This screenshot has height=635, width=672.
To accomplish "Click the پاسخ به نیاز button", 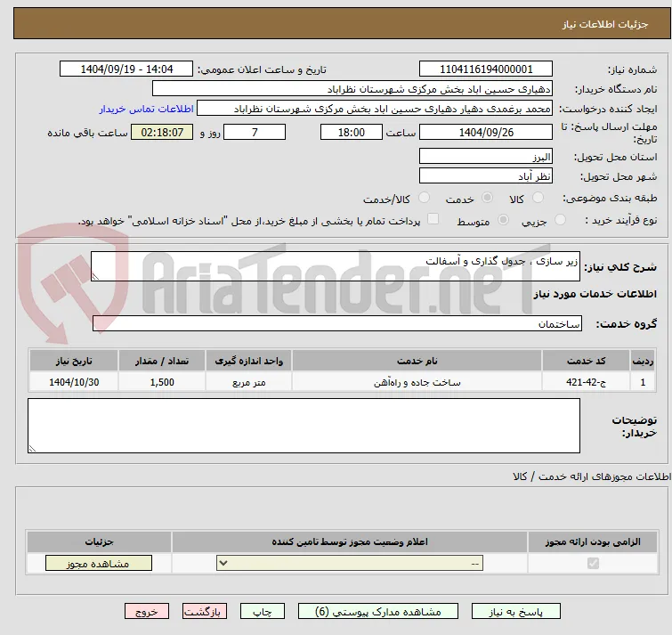I will pyautogui.click(x=515, y=612).
